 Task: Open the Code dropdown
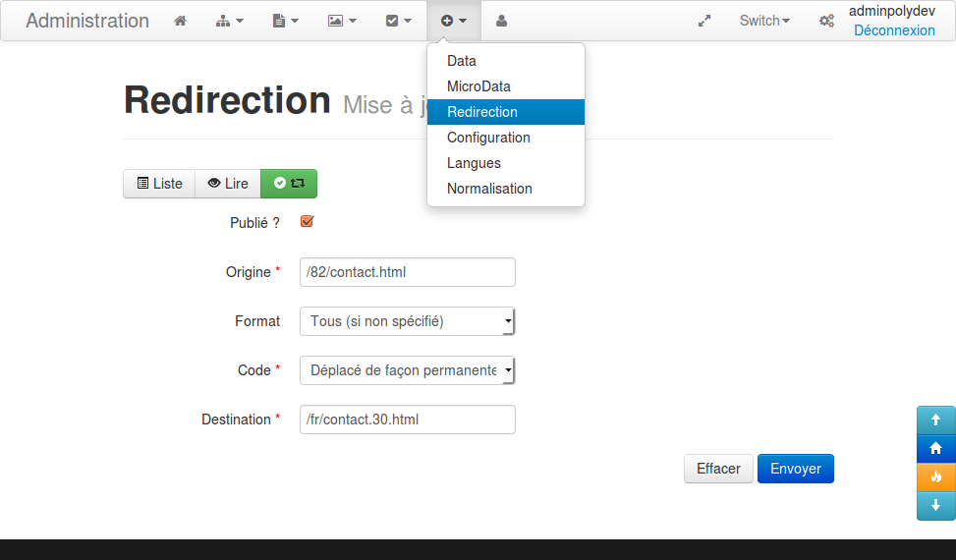pos(407,370)
